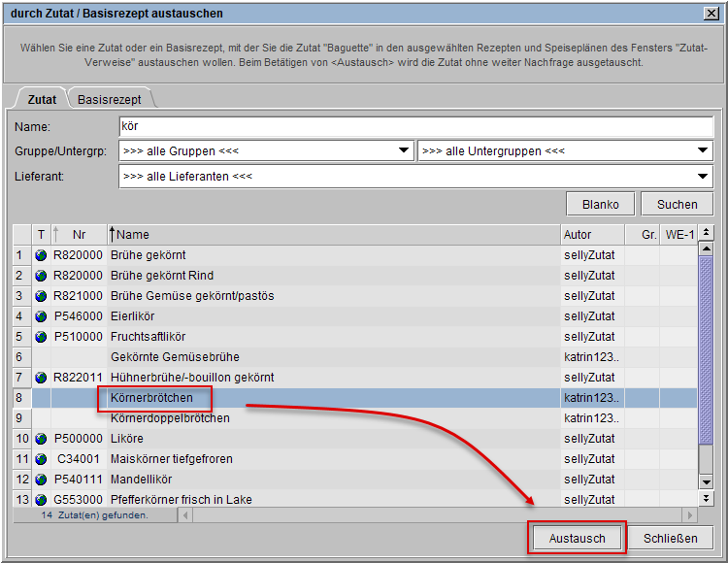
Task: Click the T column header
Action: coord(42,235)
